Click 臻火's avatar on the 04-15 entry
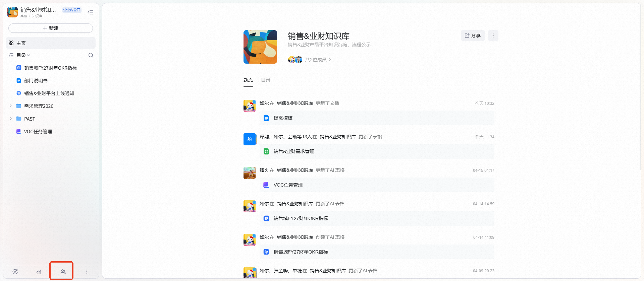The width and height of the screenshot is (644, 281). (250, 173)
